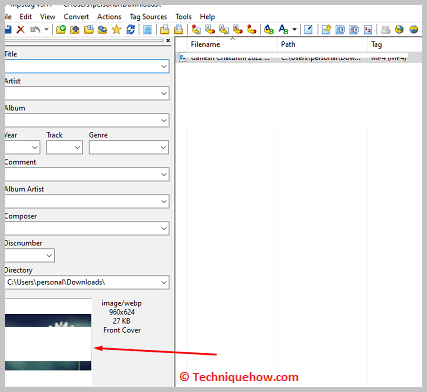427x392 pixels.
Task: Expand the Discnumber dropdown
Action: pos(49,256)
